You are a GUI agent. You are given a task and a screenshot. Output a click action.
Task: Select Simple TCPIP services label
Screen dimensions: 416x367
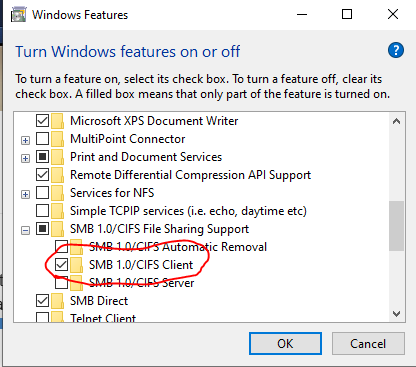pos(188,211)
